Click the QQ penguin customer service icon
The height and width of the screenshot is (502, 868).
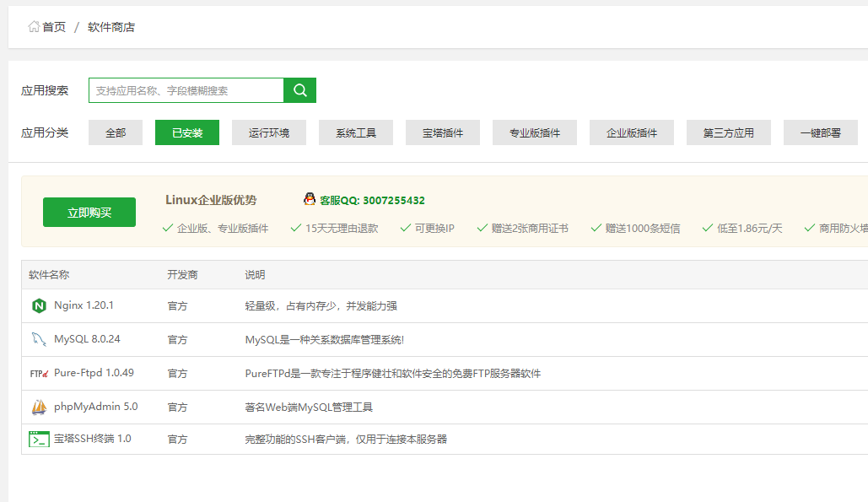tap(310, 199)
